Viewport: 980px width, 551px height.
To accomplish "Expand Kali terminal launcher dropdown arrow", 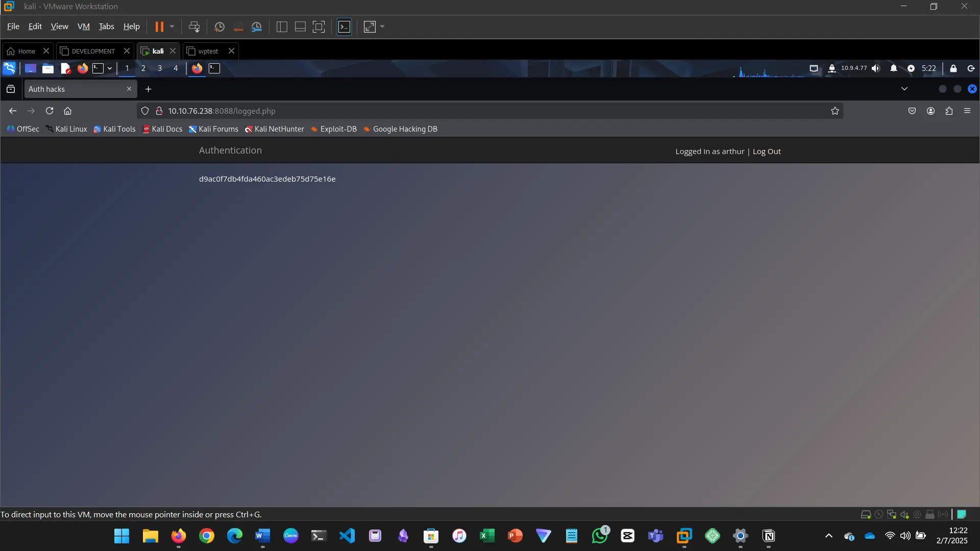I will coord(110,68).
